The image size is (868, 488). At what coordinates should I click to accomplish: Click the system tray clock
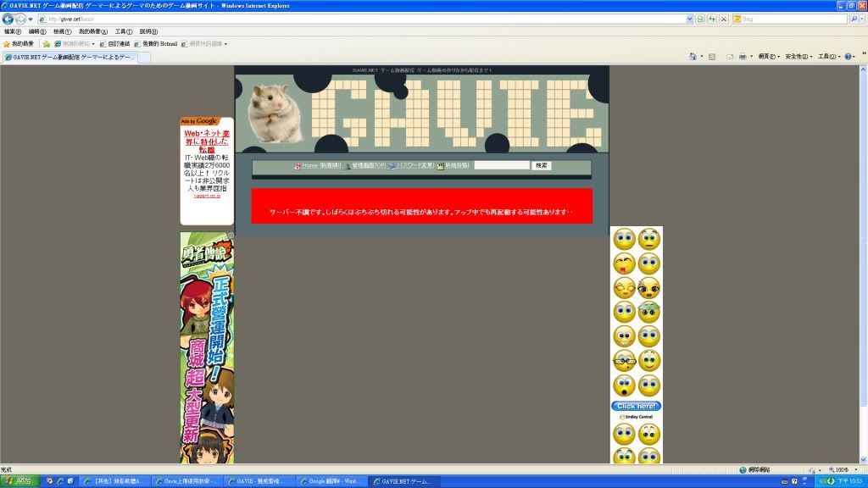[850, 481]
